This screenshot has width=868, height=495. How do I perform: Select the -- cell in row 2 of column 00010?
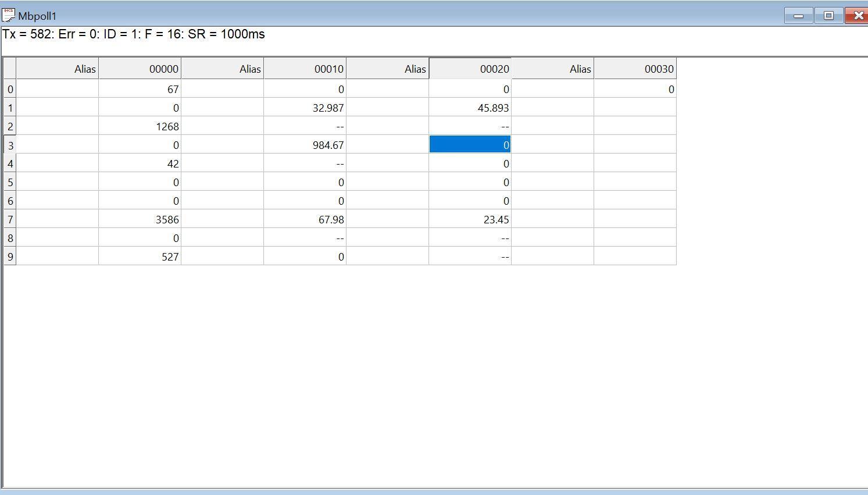pos(305,126)
